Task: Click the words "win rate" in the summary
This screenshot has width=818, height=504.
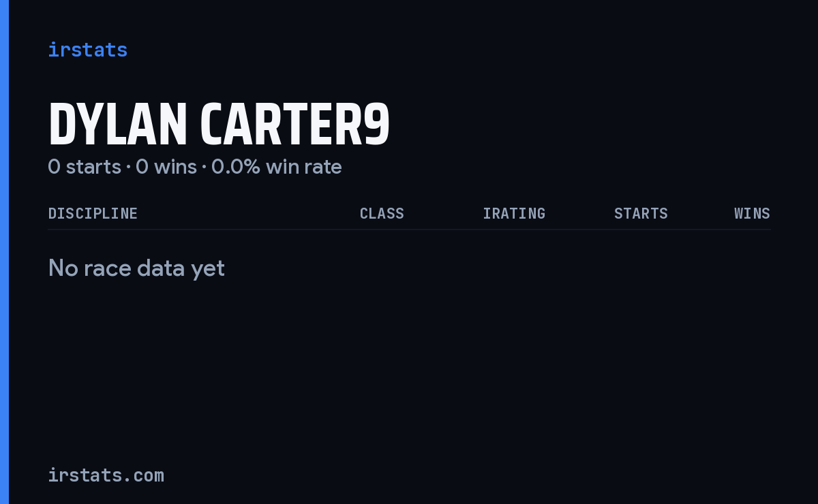Action: [x=303, y=167]
